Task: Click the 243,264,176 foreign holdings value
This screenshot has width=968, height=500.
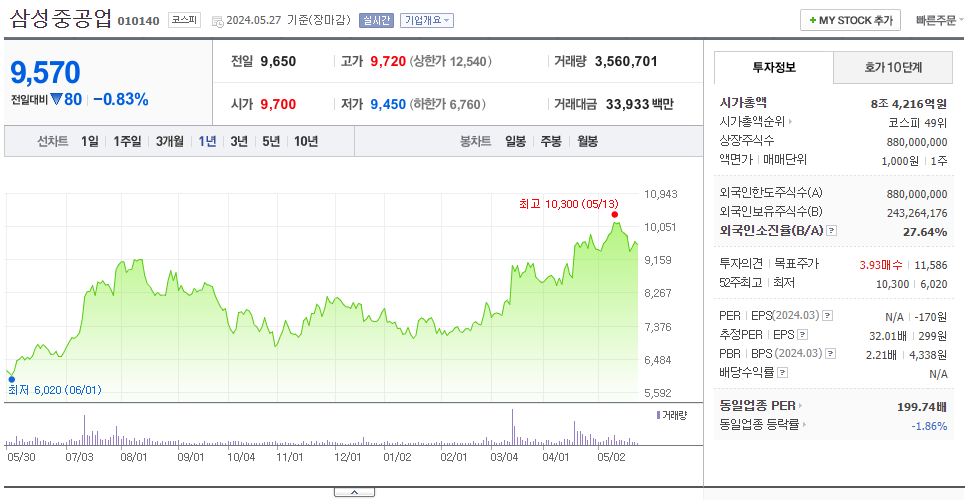Action: pos(919,213)
